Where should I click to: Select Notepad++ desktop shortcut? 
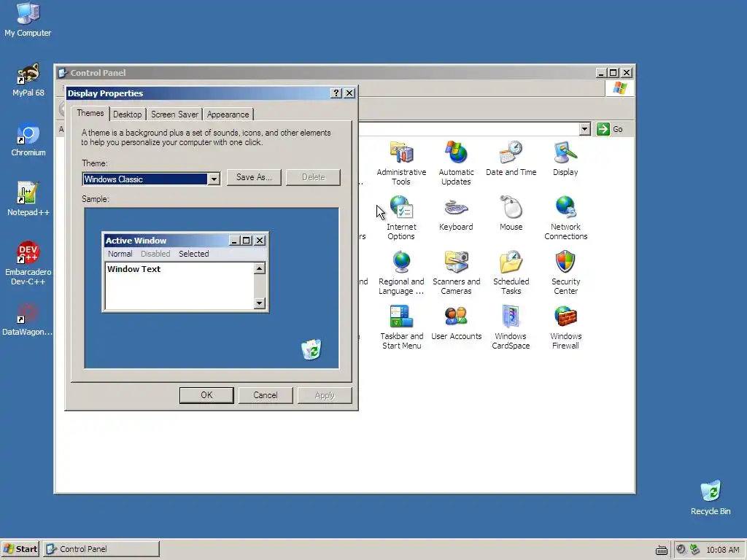point(28,200)
